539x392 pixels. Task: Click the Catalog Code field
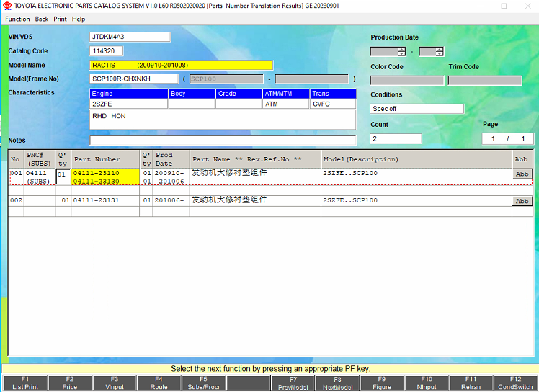coord(106,51)
